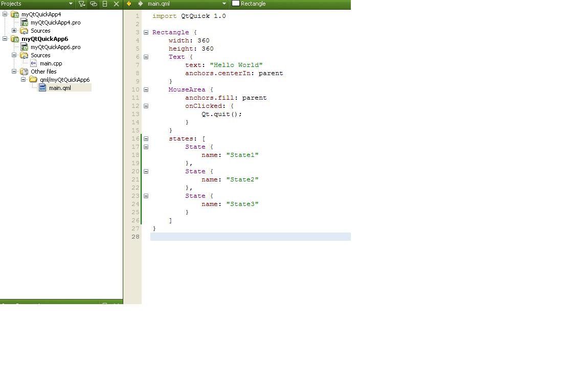Fold the states array block
The height and width of the screenshot is (392, 582).
click(146, 139)
